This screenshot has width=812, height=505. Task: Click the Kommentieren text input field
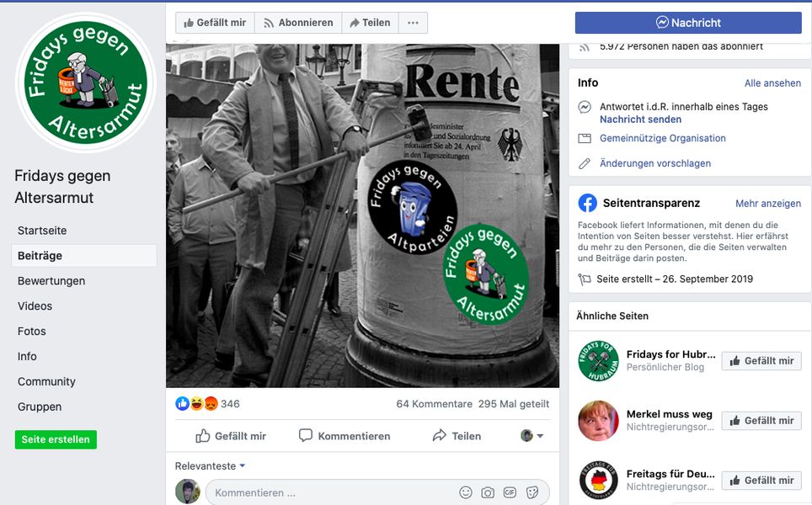click(x=329, y=492)
